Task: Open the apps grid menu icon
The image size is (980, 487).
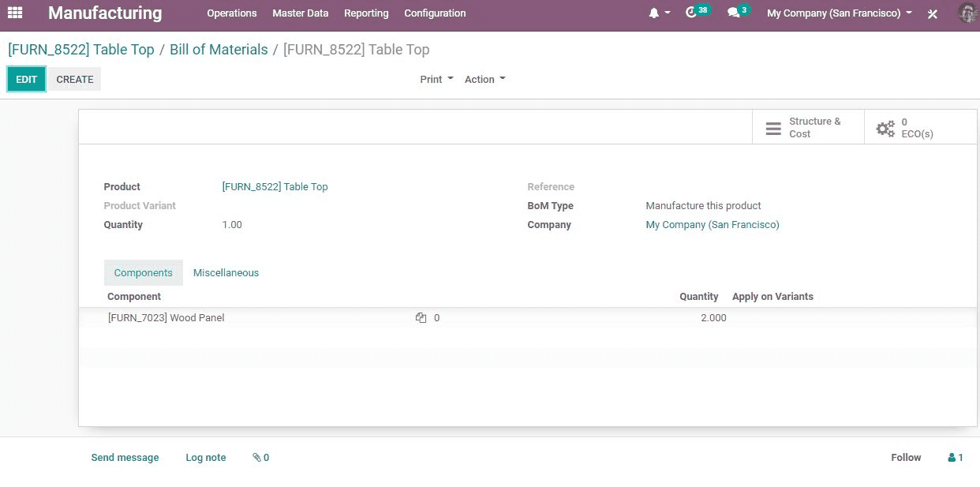Action: (15, 13)
